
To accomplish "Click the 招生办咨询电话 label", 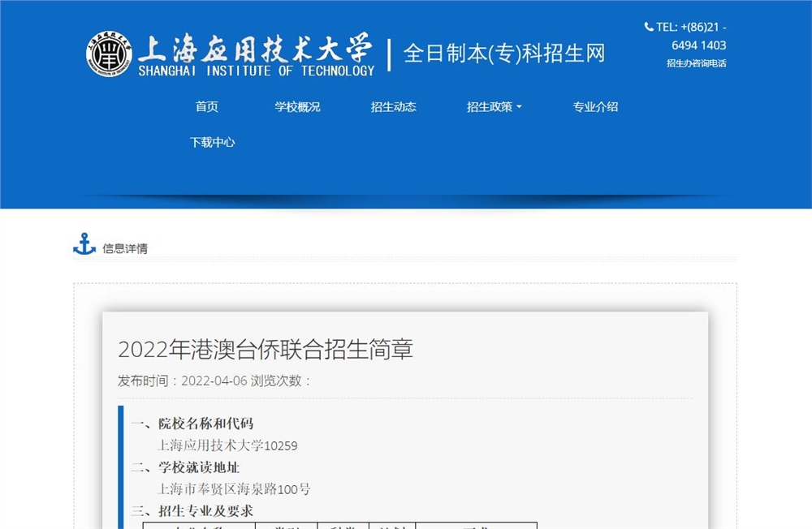I will click(696, 63).
